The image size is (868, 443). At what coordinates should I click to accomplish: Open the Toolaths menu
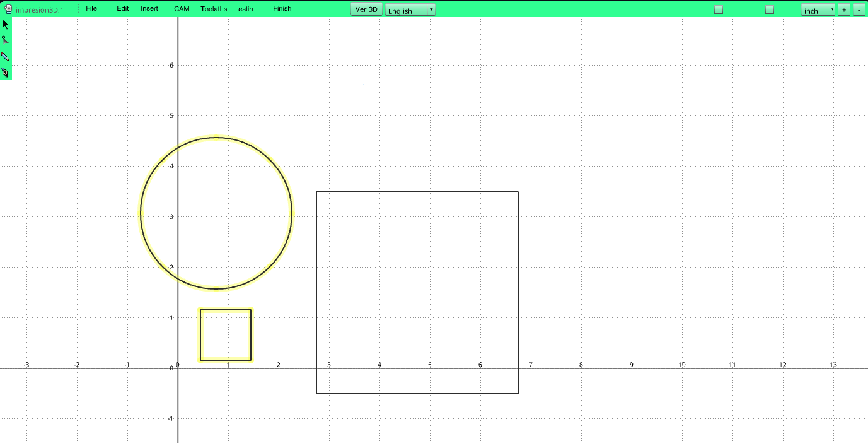pyautogui.click(x=214, y=8)
